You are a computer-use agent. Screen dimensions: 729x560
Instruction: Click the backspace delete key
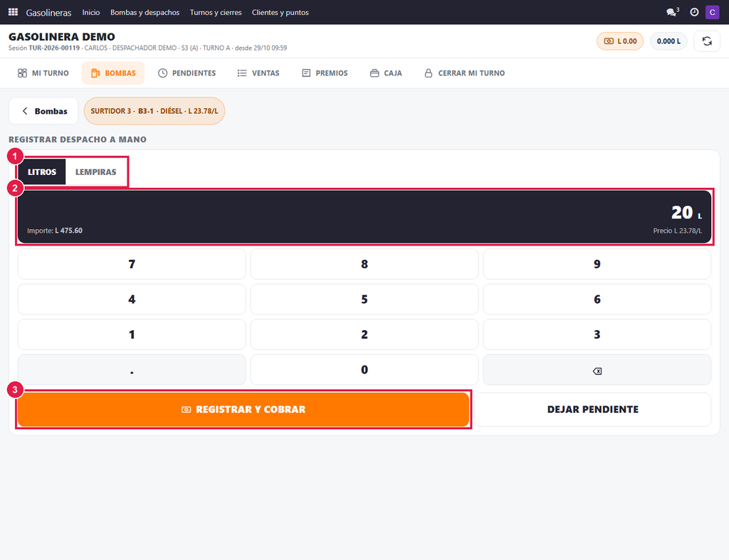coord(597,370)
